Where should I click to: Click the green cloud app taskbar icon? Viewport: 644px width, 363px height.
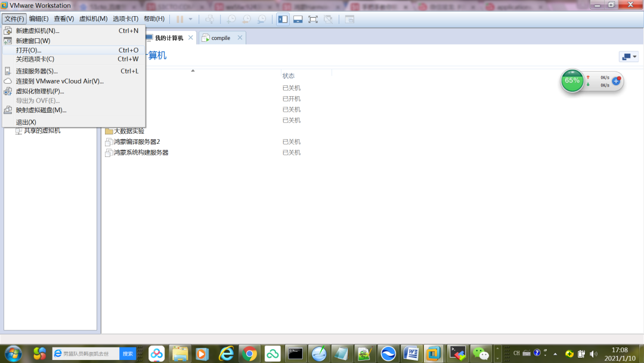[x=273, y=353]
